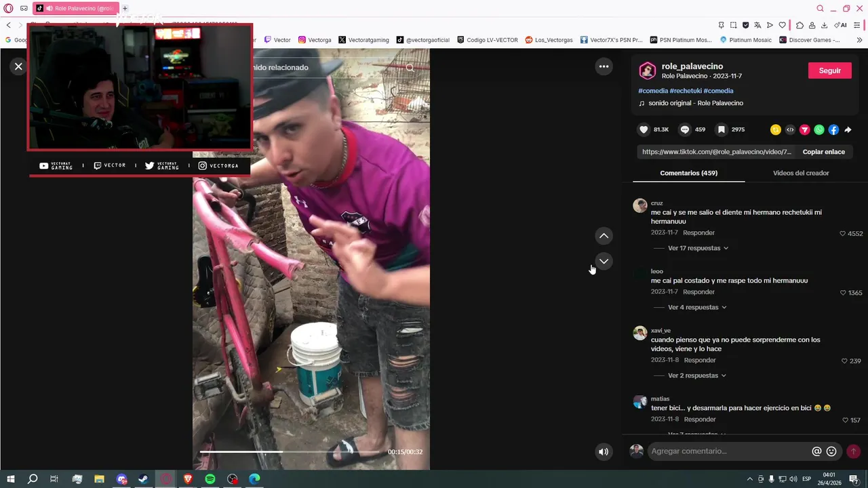Share the video to WhatsApp
The image size is (868, 488).
(x=819, y=129)
